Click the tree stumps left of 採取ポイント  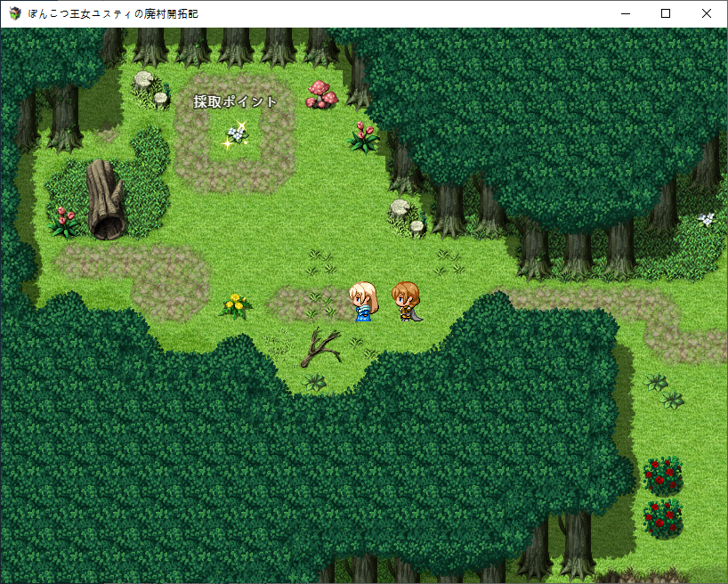click(151, 90)
